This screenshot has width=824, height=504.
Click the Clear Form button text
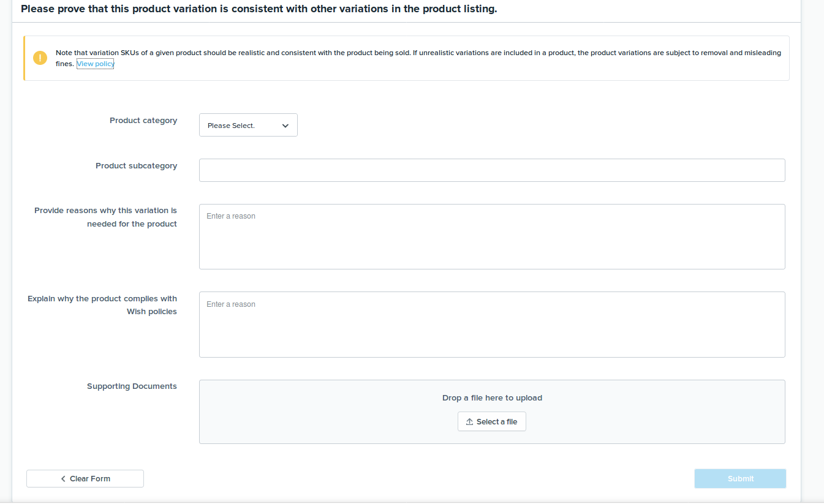tap(90, 479)
